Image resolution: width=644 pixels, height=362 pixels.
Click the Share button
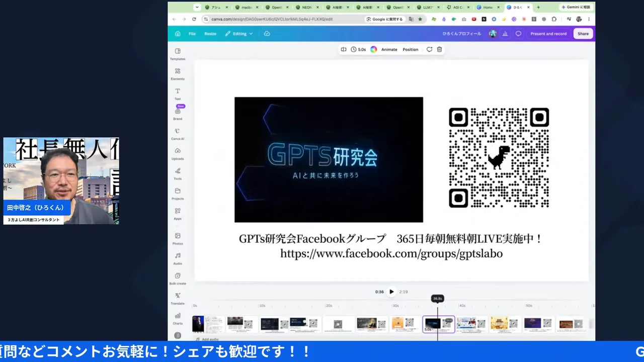(583, 34)
